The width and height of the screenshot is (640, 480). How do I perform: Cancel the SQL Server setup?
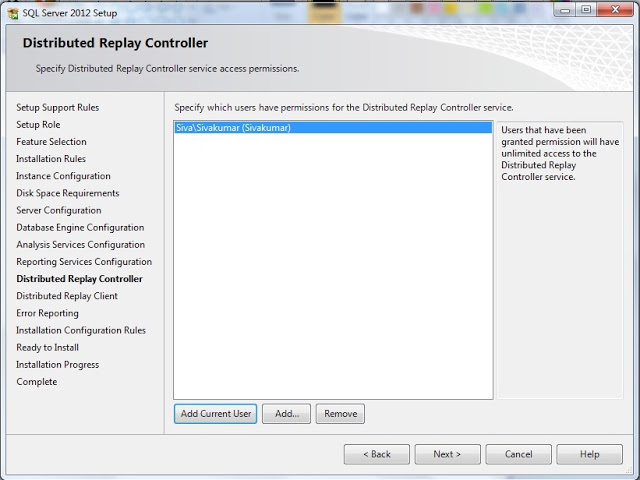518,454
